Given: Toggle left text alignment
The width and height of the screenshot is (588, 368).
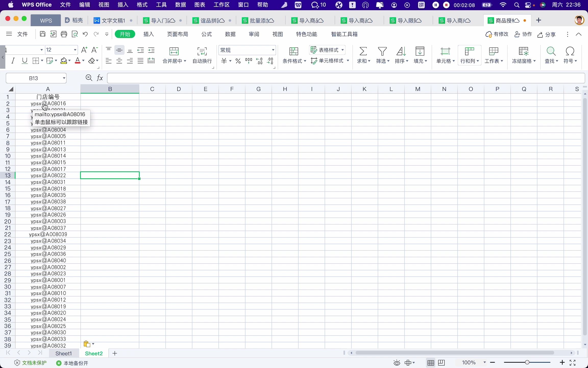Looking at the screenshot, I should click(108, 61).
